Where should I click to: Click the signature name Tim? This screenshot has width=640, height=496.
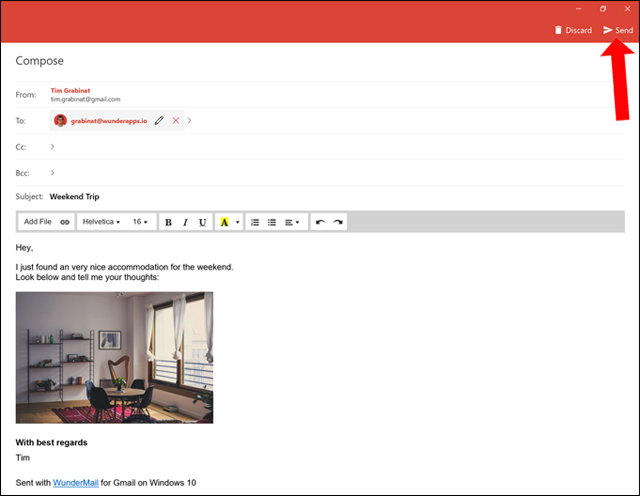pyautogui.click(x=22, y=458)
